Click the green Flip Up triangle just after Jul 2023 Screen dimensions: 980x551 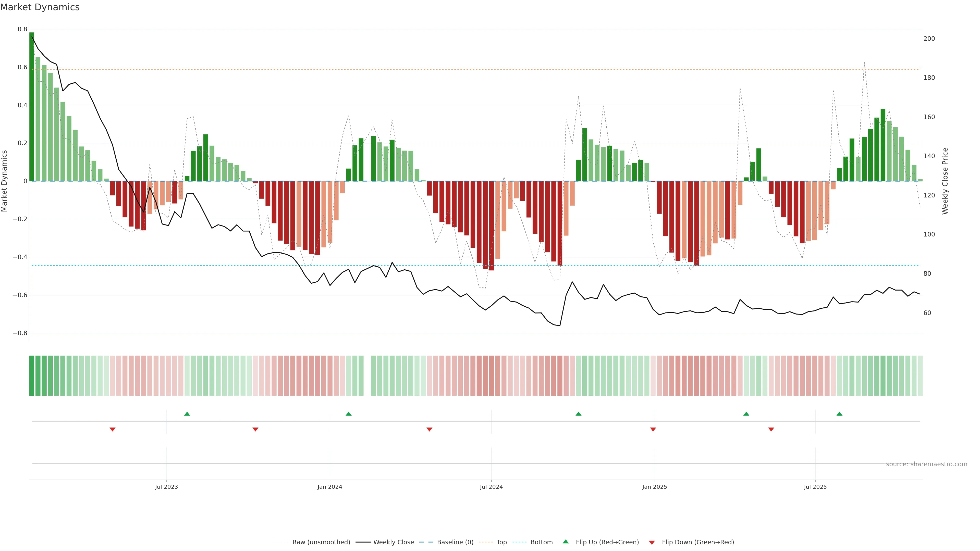tap(187, 414)
